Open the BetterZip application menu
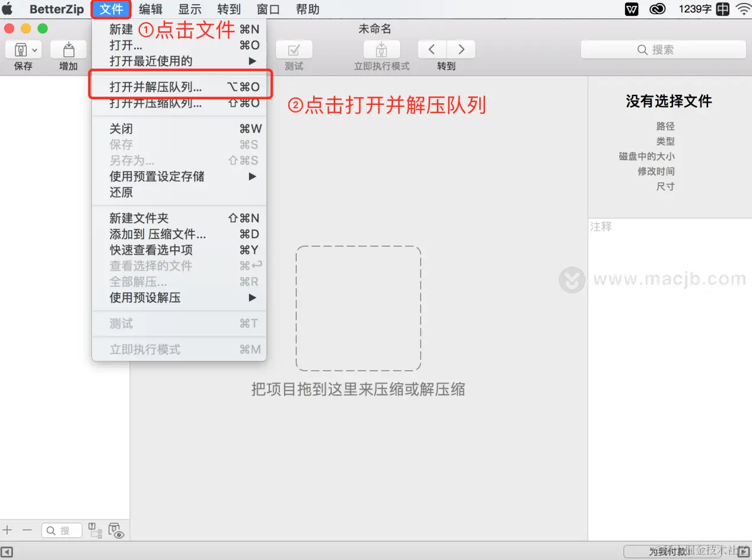Viewport: 752px width, 560px height. [57, 9]
